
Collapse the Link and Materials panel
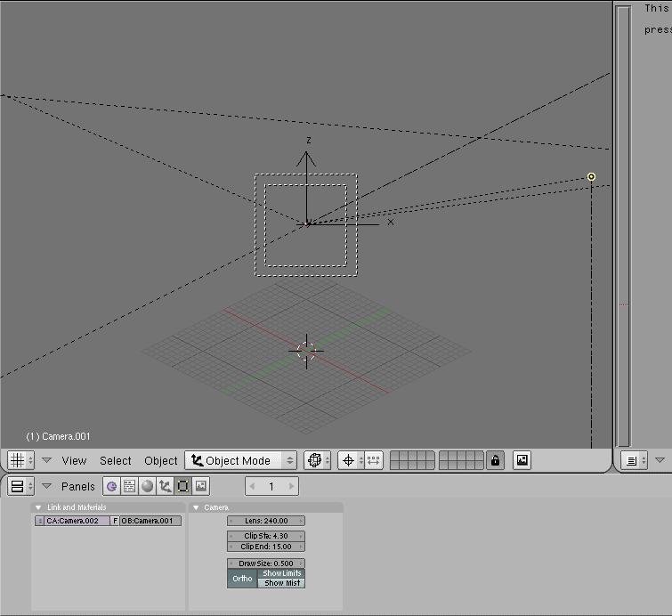coord(38,507)
